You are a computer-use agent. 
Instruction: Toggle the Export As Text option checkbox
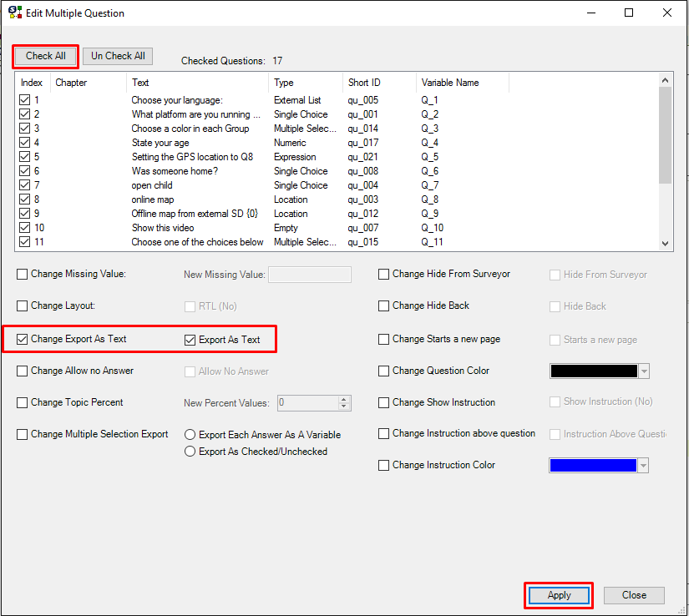click(190, 340)
